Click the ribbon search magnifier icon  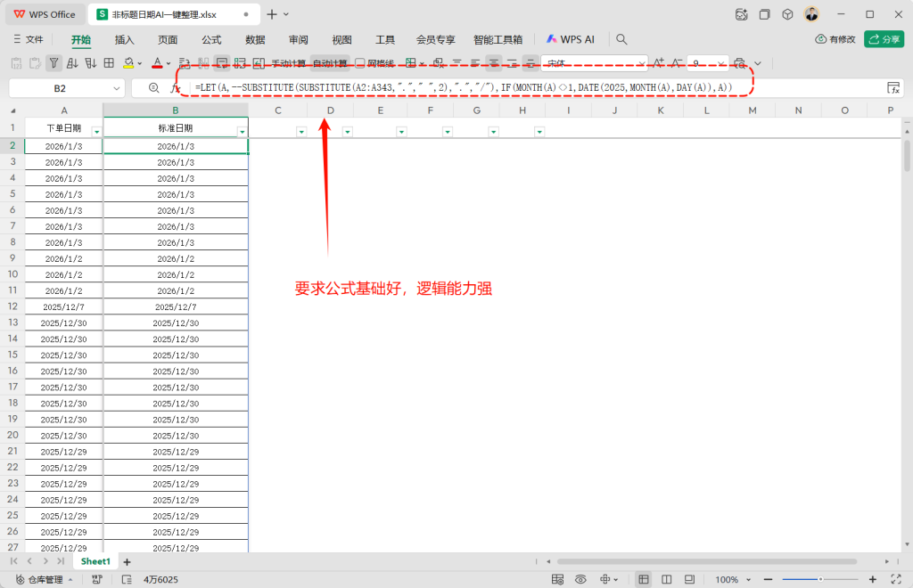coord(621,39)
